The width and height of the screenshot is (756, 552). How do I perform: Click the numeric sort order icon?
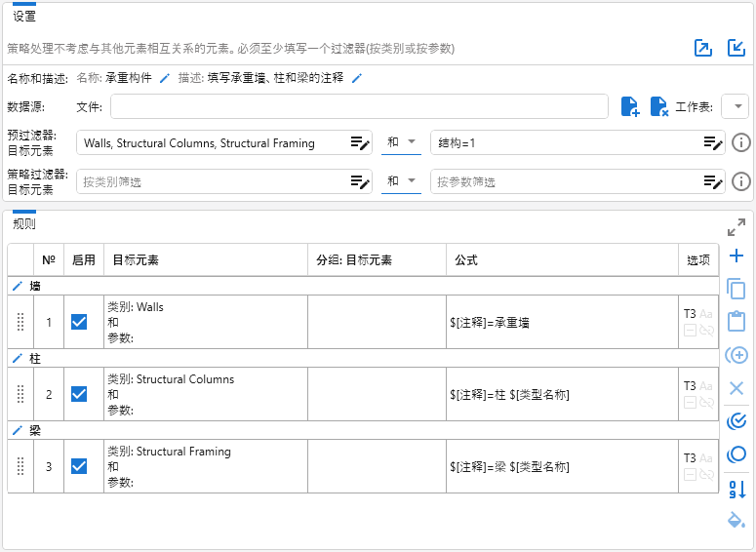click(737, 490)
